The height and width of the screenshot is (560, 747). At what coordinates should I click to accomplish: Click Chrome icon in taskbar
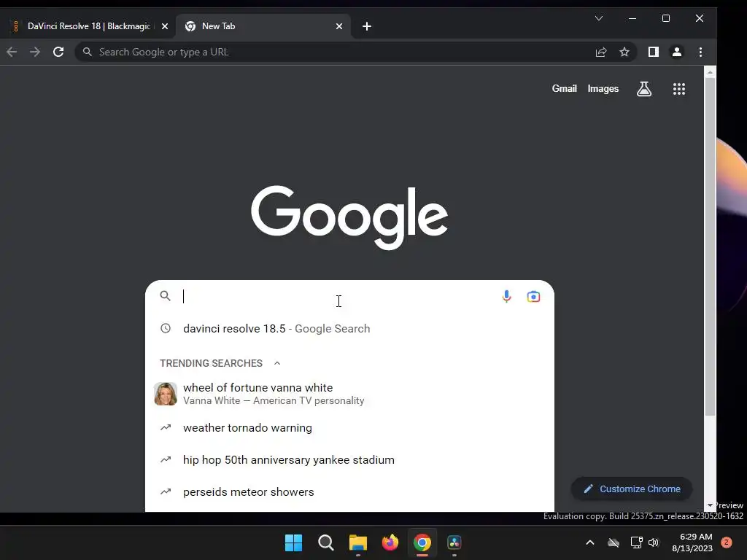[422, 542]
